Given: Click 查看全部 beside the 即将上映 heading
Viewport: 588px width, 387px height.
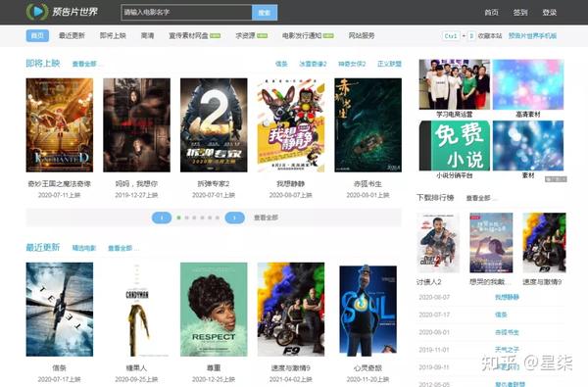Looking at the screenshot, I should click(84, 64).
